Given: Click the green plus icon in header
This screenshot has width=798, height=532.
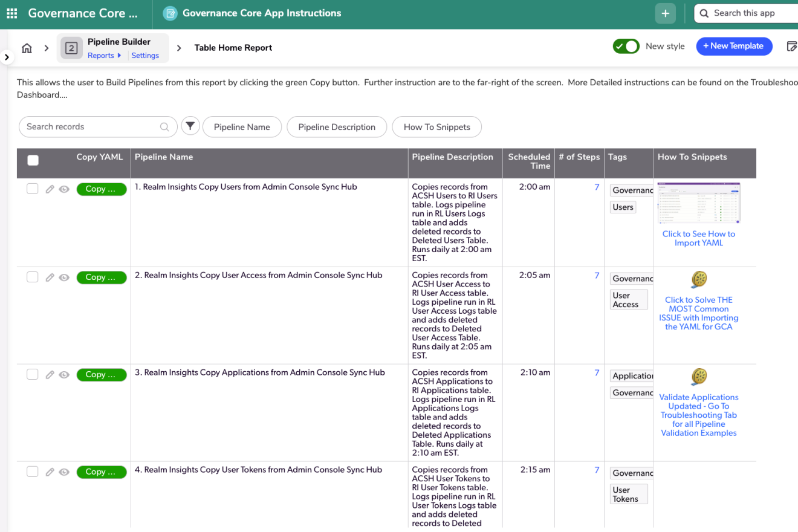Looking at the screenshot, I should (x=665, y=13).
